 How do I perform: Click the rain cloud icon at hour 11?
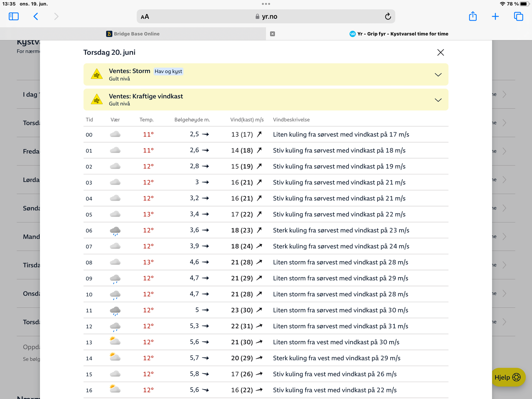[115, 311]
